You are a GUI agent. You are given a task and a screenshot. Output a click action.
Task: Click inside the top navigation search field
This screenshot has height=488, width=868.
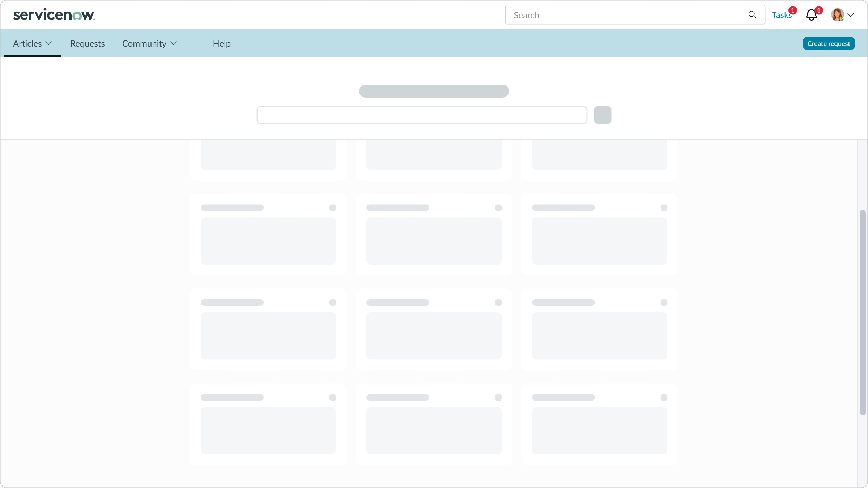(x=615, y=15)
